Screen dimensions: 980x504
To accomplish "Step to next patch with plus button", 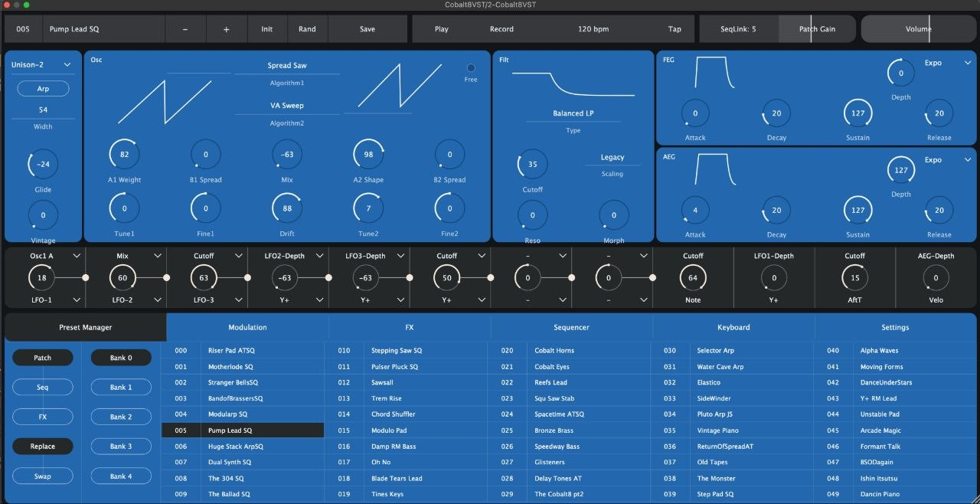I will 227,29.
